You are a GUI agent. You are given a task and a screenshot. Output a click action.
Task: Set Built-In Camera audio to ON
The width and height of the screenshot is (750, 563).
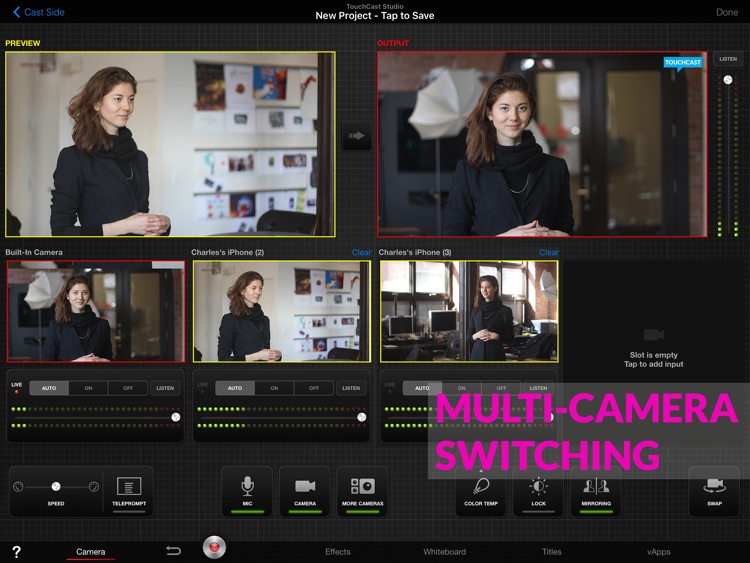88,388
